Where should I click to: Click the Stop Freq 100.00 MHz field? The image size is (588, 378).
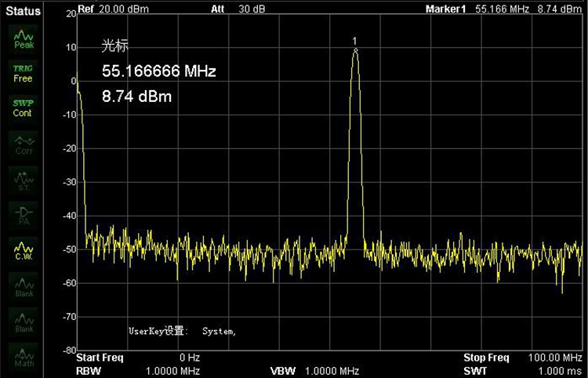521,358
